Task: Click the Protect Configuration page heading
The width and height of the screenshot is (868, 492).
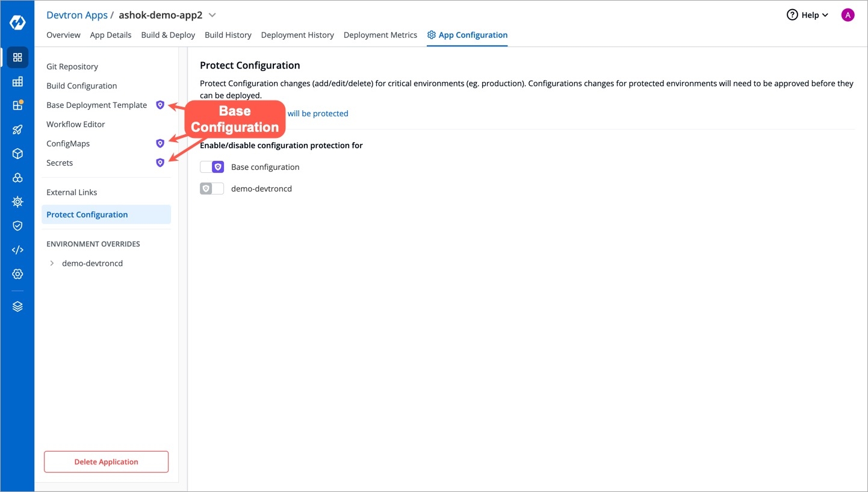Action: [250, 65]
